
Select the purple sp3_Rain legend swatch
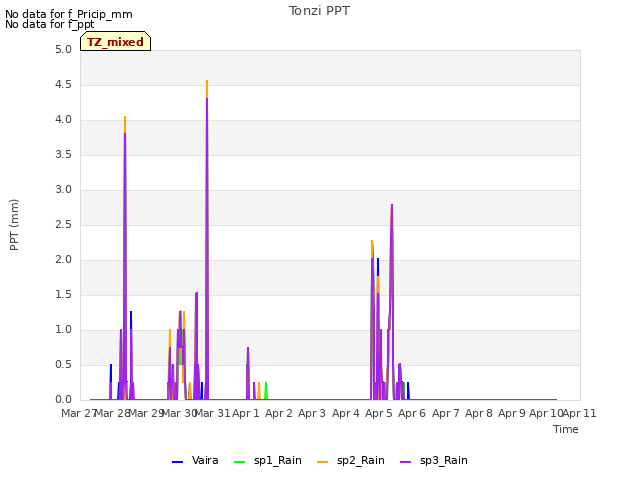pos(405,462)
